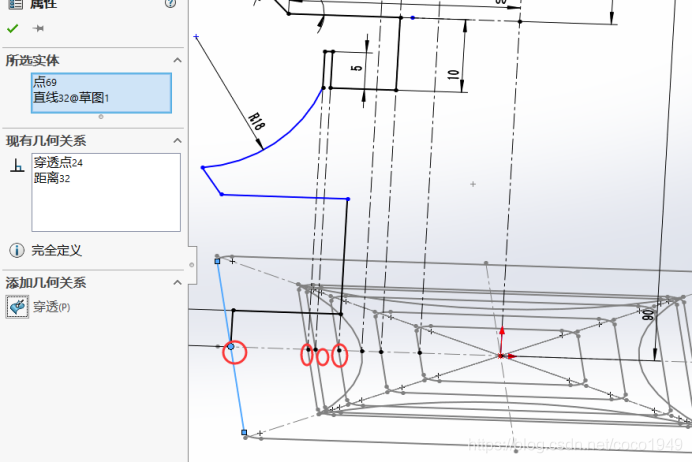The height and width of the screenshot is (463, 692).
Task: Click the perpendicular relation icon beside relations list
Action: (x=17, y=166)
